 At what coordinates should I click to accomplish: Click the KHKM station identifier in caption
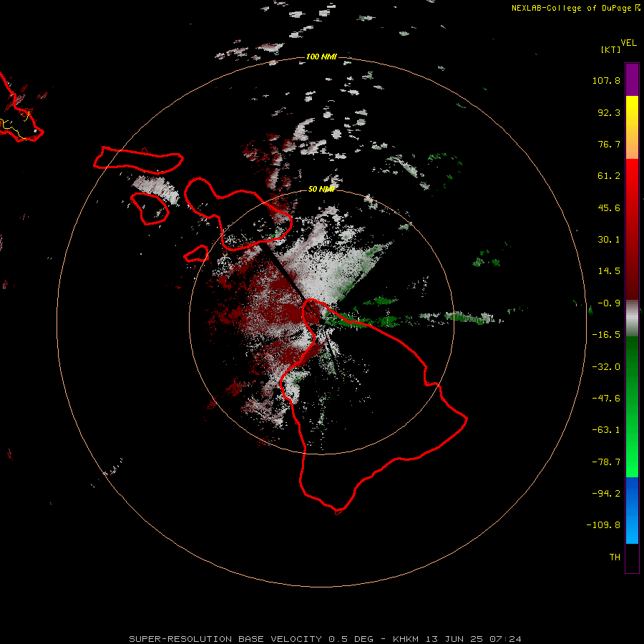pos(406,639)
